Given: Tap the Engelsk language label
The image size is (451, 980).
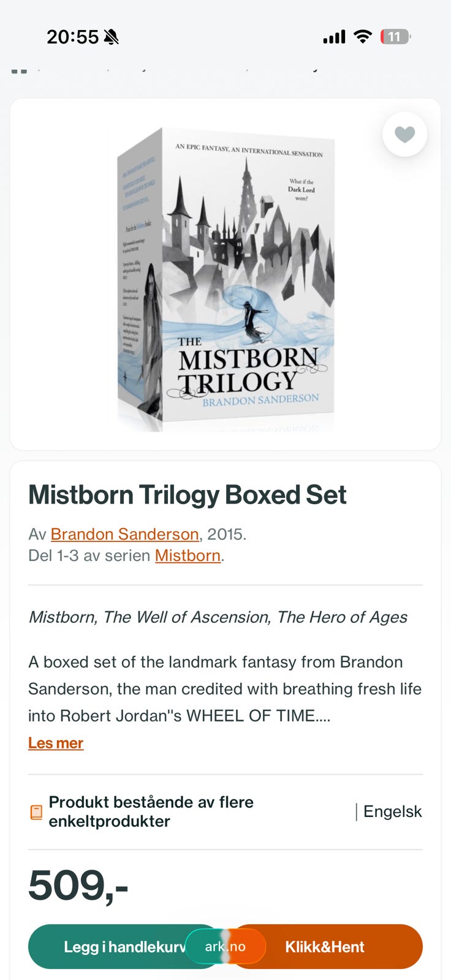Looking at the screenshot, I should (393, 812).
